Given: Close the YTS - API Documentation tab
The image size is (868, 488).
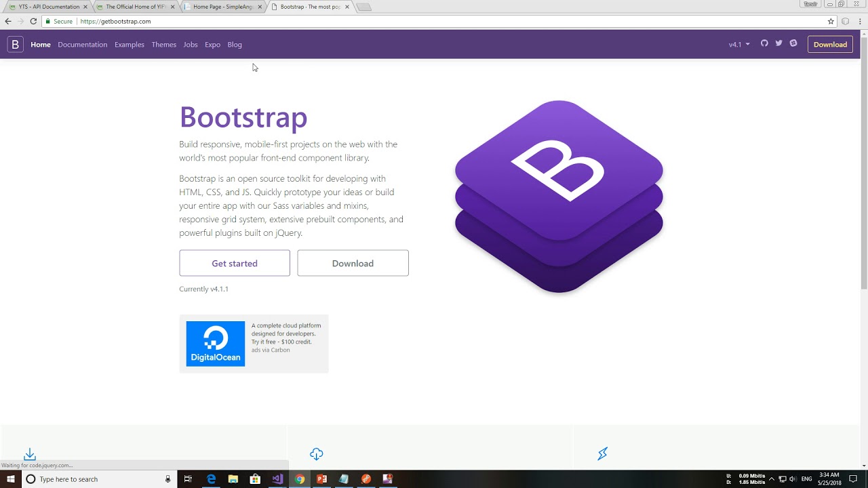Looking at the screenshot, I should tap(85, 7).
